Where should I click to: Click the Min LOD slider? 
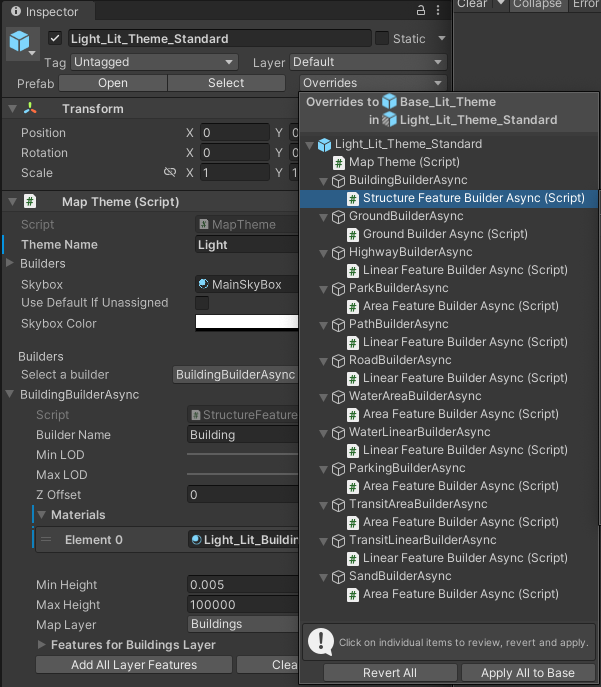[x=243, y=455]
